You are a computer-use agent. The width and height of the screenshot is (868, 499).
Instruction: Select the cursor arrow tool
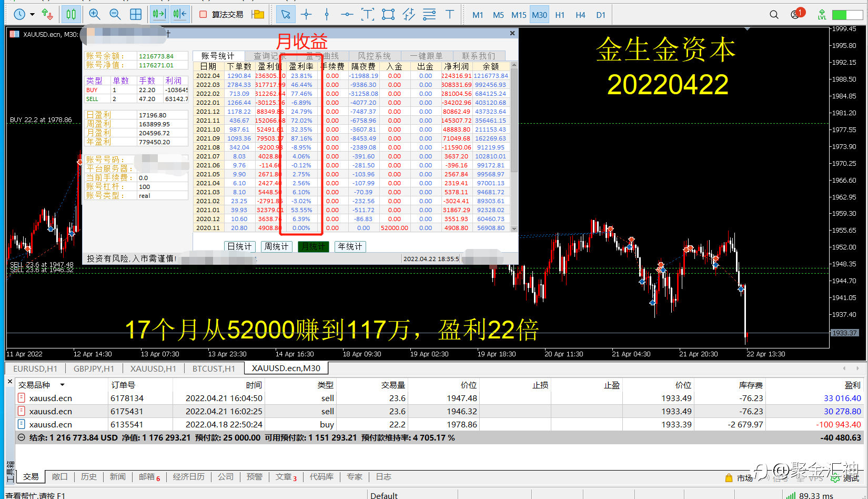[x=286, y=14]
